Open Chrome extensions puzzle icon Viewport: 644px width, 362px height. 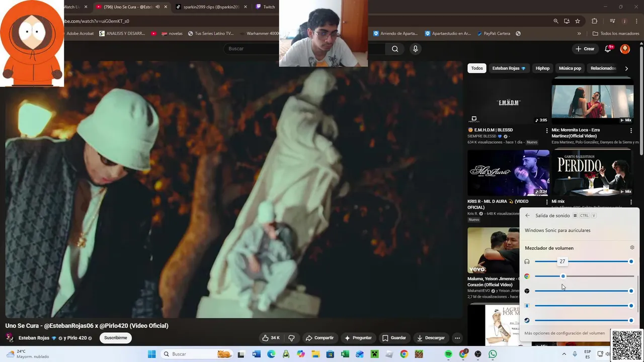click(595, 21)
